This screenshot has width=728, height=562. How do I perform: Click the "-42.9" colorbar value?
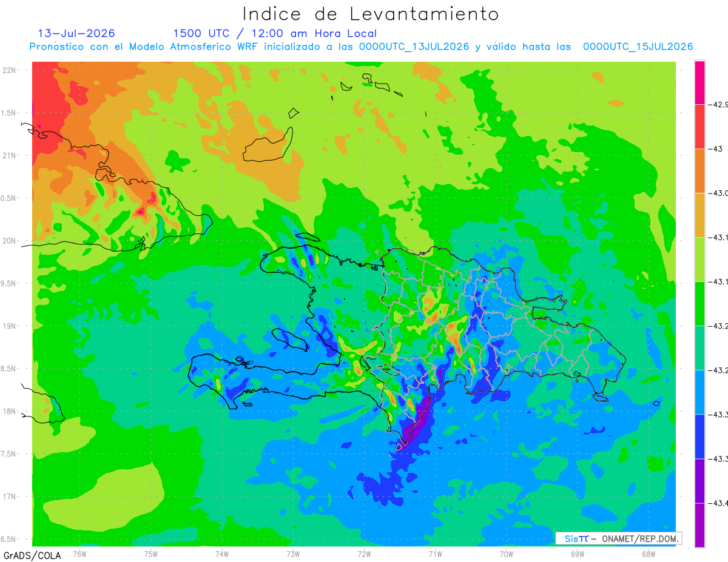pos(718,105)
